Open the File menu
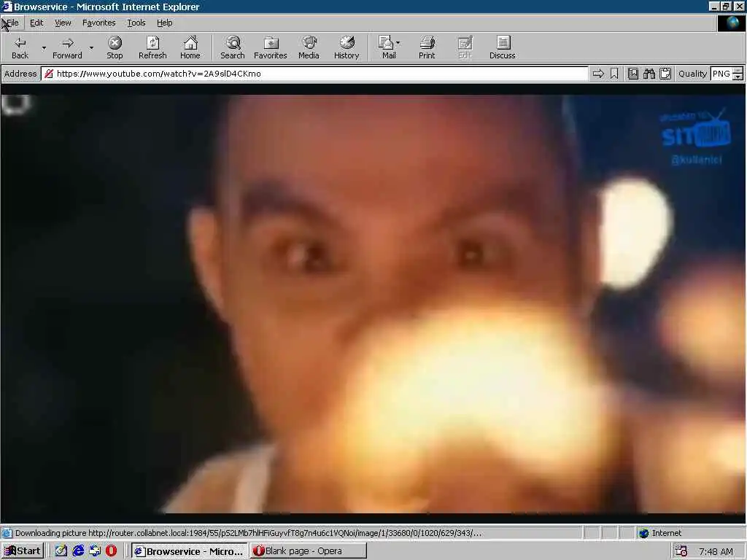Screen dimensions: 747x560 point(13,23)
